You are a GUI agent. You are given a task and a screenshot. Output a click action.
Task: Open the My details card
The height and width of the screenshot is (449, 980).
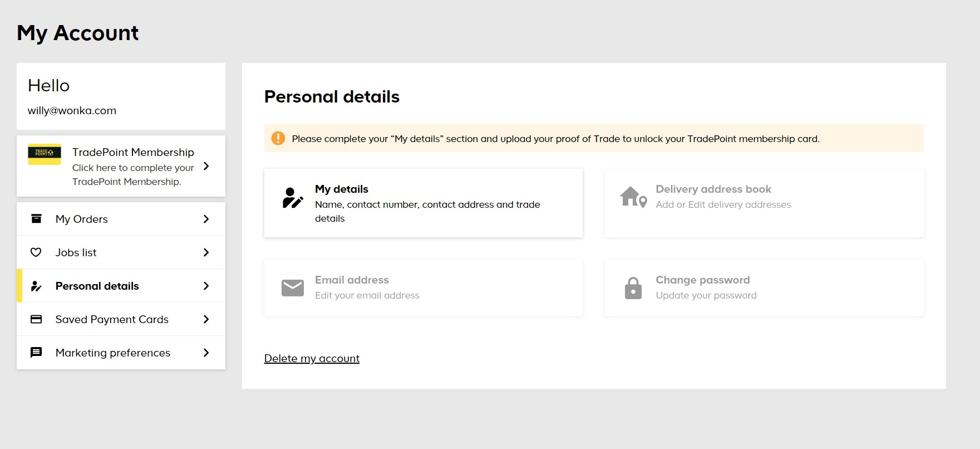[423, 203]
